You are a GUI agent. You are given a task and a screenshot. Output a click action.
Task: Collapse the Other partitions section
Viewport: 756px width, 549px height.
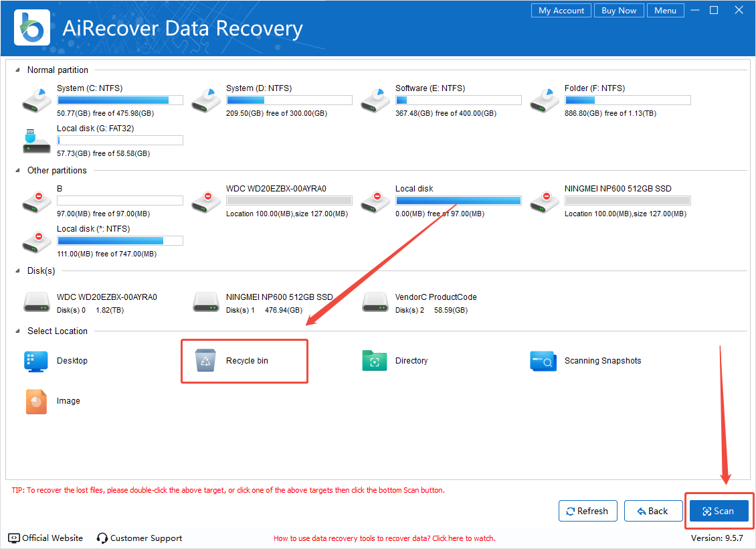pos(17,171)
